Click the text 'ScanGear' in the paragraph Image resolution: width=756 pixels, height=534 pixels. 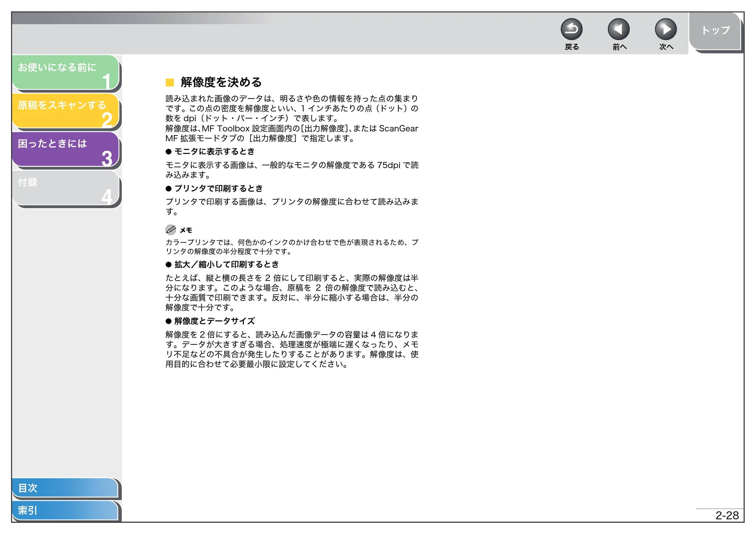coord(399,128)
